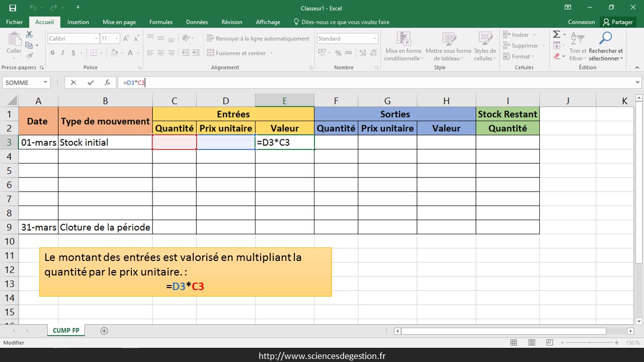Expand the Calibri font name dropdown

pyautogui.click(x=96, y=39)
